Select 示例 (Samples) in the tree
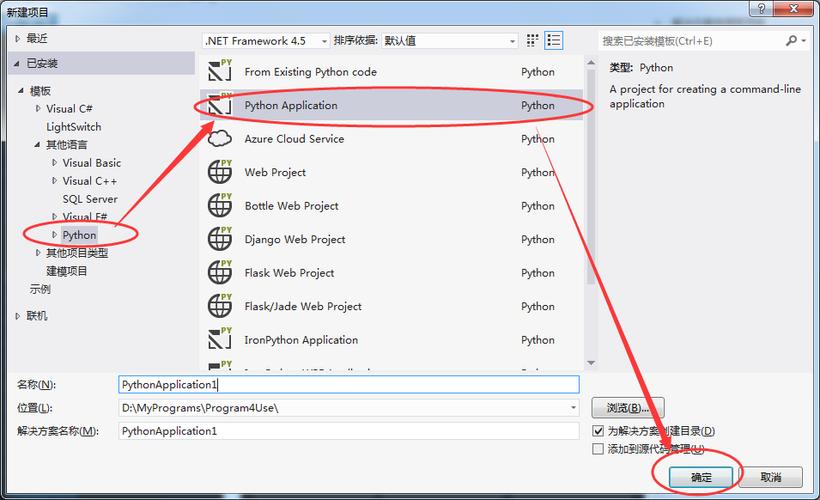820x500 pixels. tap(40, 289)
